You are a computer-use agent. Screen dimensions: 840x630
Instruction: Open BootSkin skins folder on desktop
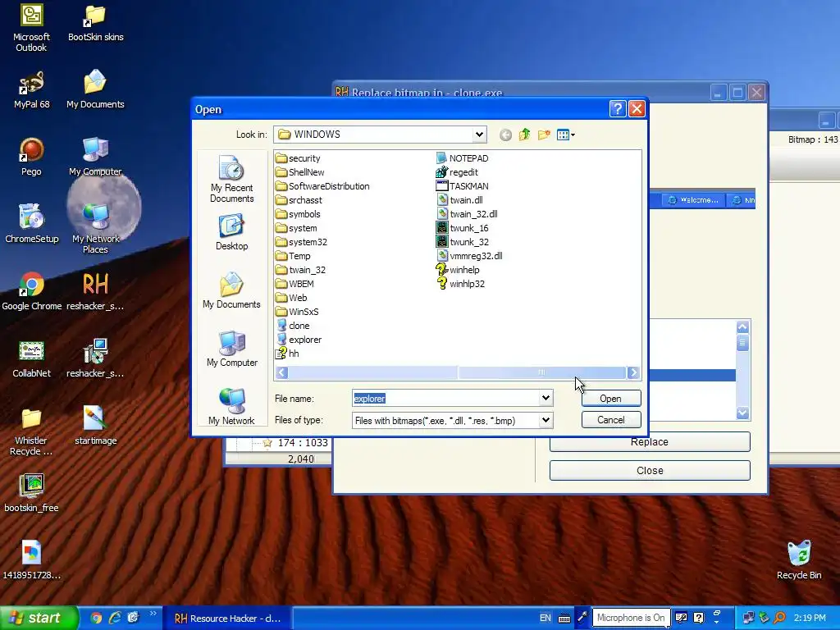tap(95, 23)
